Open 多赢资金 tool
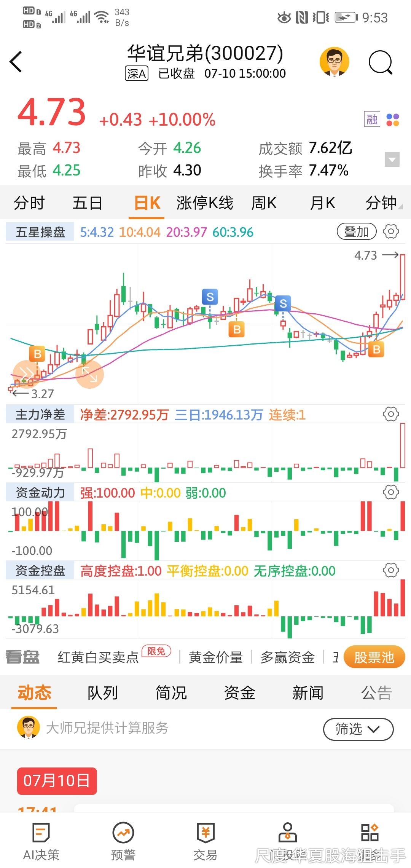Image resolution: width=411 pixels, height=868 pixels. 288,657
